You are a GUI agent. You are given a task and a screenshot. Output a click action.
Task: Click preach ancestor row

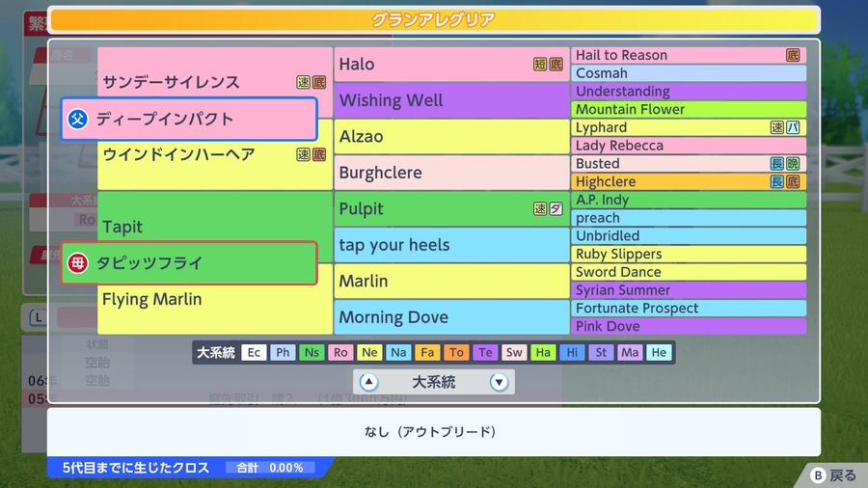[x=689, y=218]
